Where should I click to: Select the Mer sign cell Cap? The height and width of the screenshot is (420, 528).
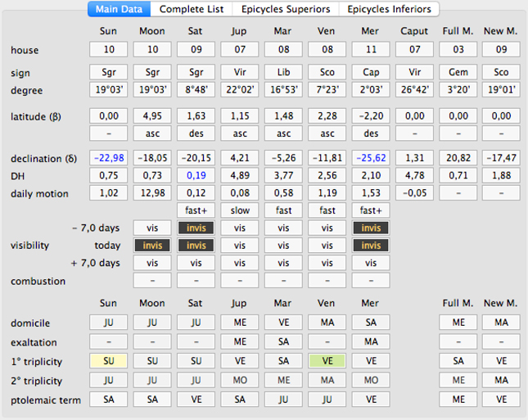tap(371, 72)
